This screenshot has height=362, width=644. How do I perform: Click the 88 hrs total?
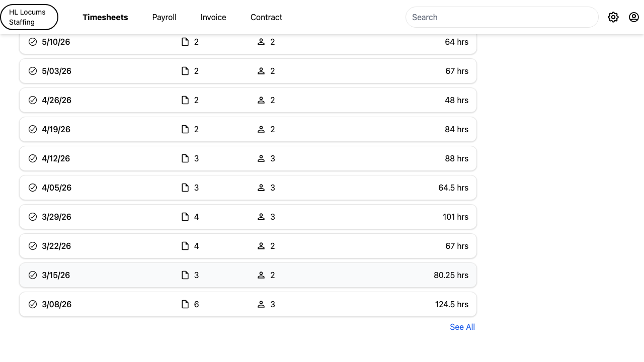[x=457, y=158]
